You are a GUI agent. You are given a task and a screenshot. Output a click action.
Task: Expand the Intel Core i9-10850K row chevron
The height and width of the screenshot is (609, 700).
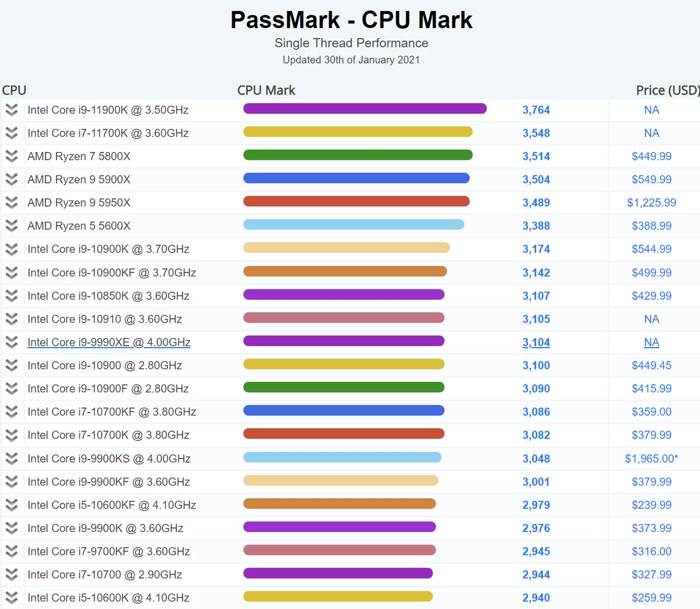click(12, 296)
